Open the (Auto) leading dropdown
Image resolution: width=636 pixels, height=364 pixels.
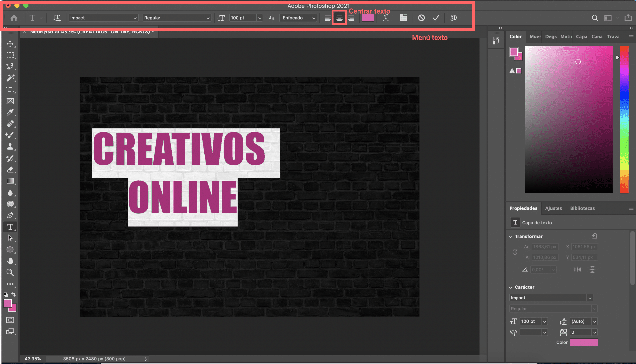pyautogui.click(x=595, y=321)
